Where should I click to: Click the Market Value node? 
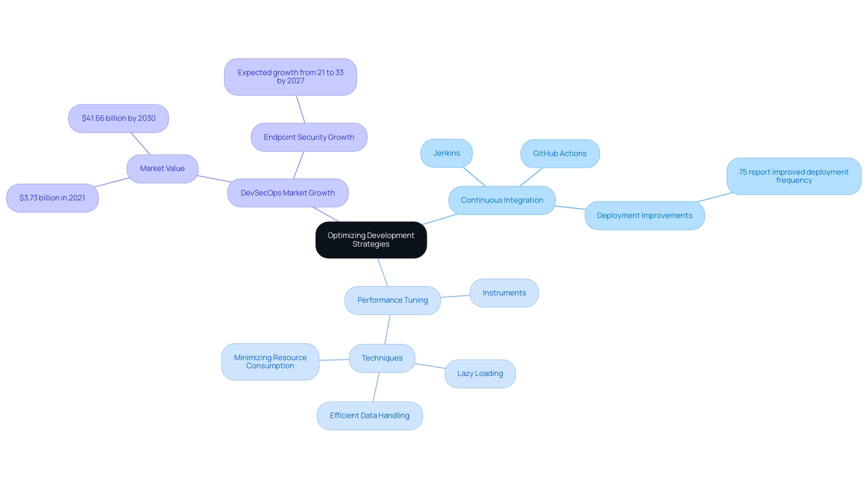[161, 168]
